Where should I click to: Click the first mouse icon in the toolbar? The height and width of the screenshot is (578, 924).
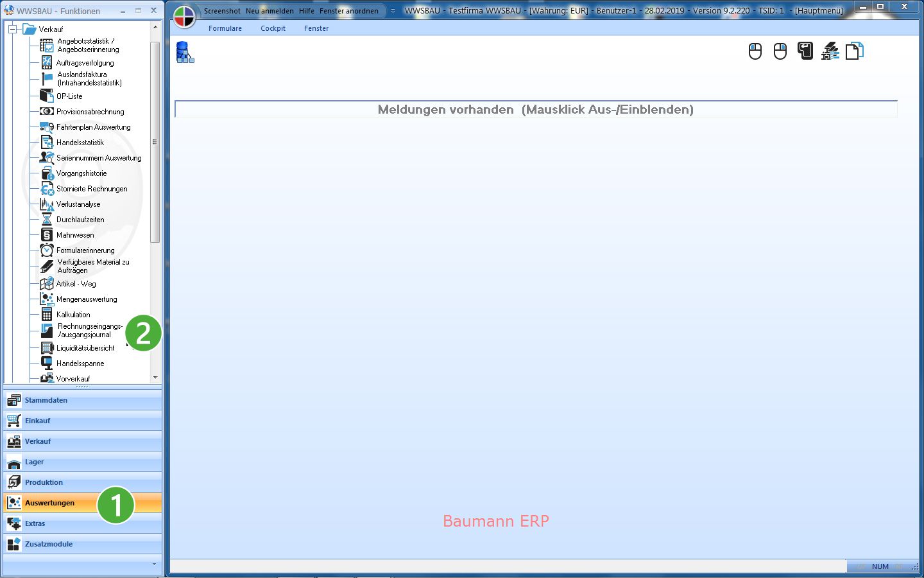click(x=755, y=51)
